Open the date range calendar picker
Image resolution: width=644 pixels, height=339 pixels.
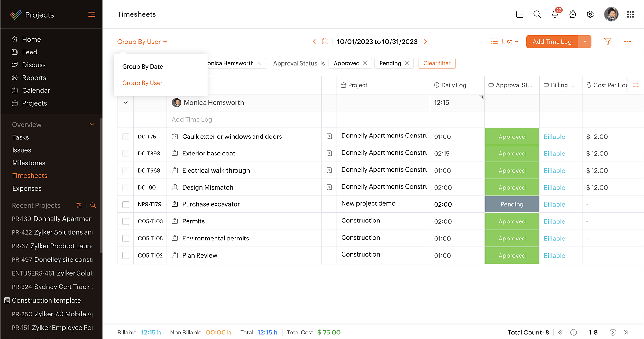[325, 42]
